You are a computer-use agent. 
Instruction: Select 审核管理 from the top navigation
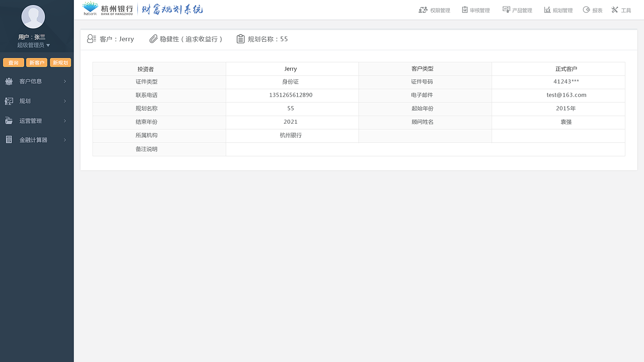[479, 10]
